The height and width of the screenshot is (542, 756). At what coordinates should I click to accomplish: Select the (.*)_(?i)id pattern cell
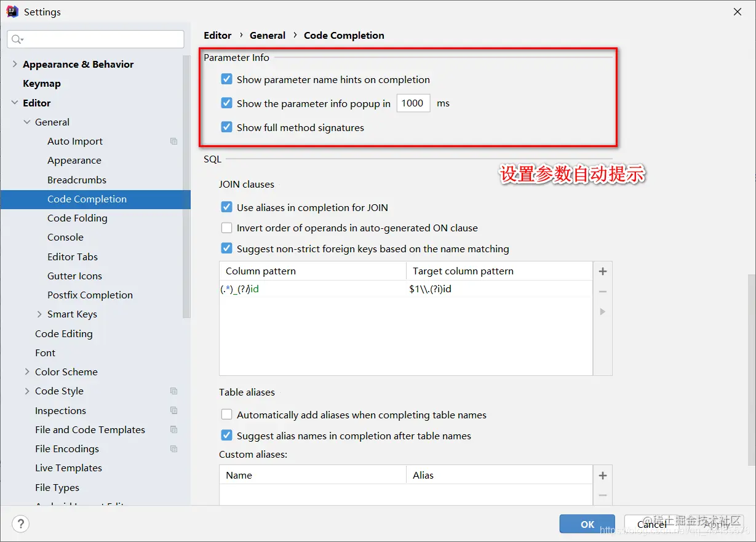click(x=312, y=289)
